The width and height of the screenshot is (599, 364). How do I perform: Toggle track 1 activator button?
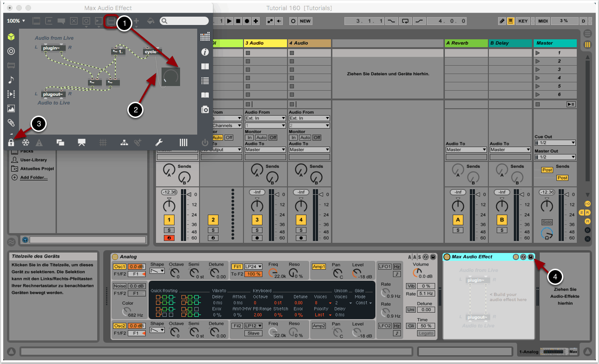[169, 220]
